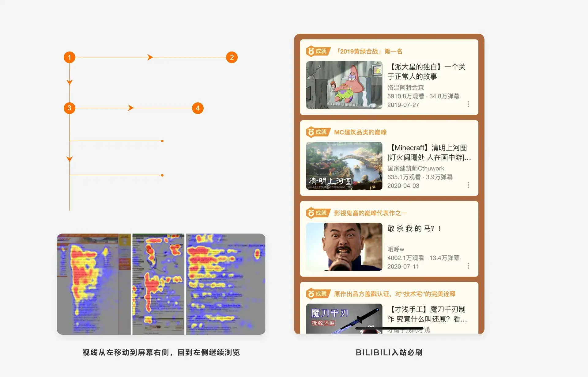This screenshot has height=377, width=588.
Task: Click uploader name 洛温阿特金森
Action: pos(405,88)
